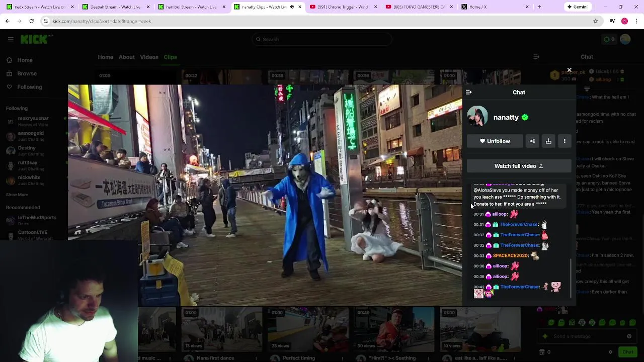Close the clip viewer overlay
Image resolution: width=644 pixels, height=362 pixels.
569,70
